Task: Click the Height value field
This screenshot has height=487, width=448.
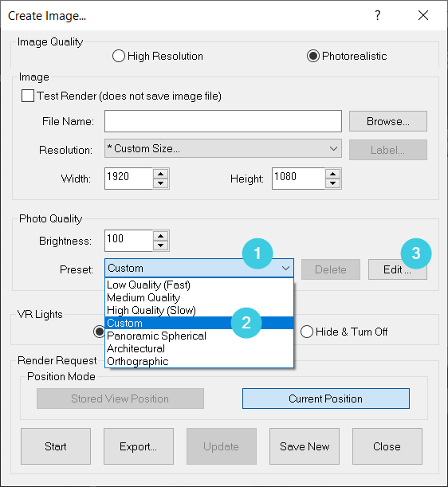Action: click(299, 179)
